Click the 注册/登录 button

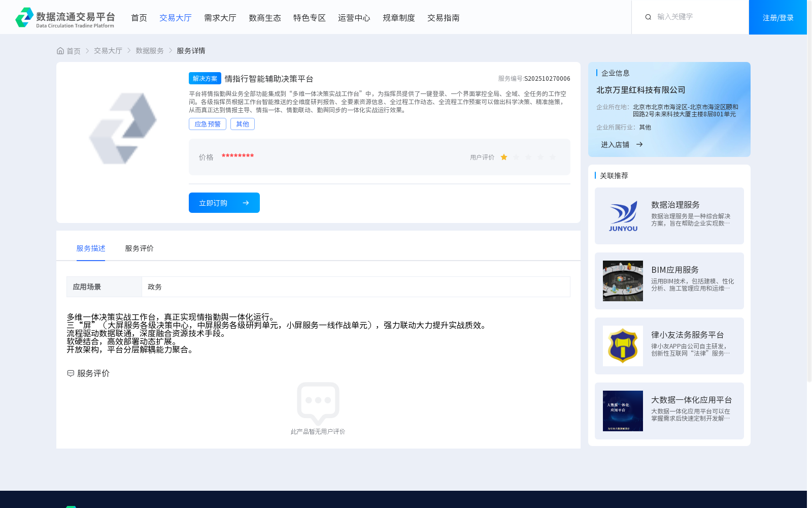(778, 17)
